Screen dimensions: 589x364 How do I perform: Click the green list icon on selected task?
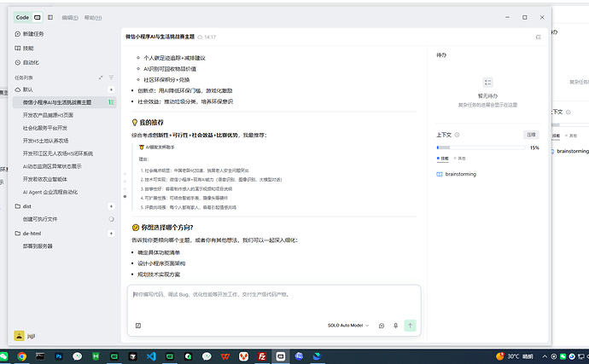coord(111,102)
